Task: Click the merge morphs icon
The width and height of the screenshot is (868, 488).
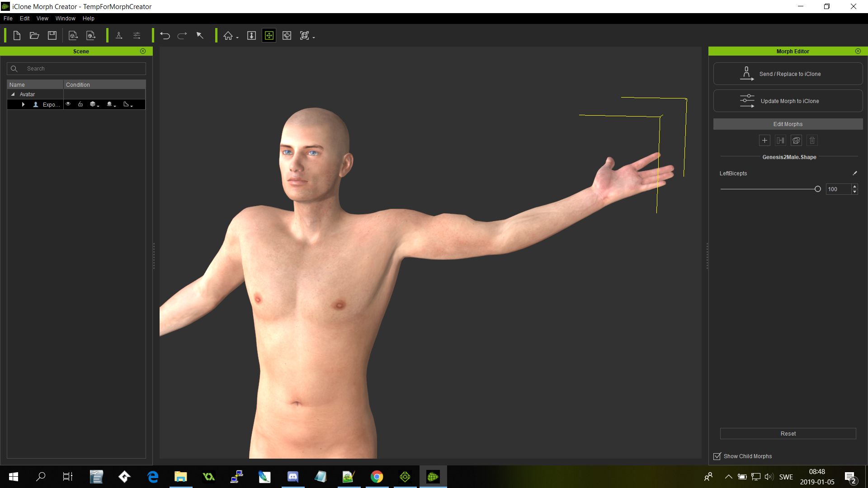Action: point(780,141)
